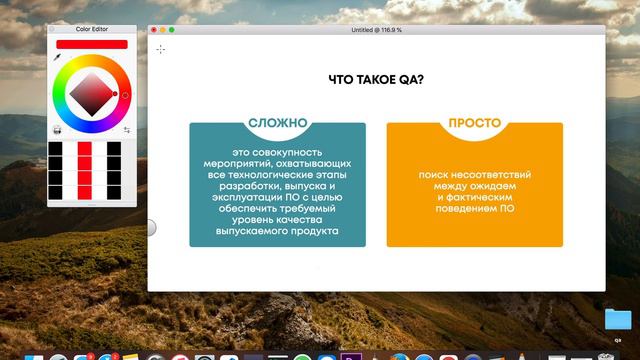Click the heading 'ЧТО ТАКОЕ QA?'
The width and height of the screenshot is (640, 360).
pyautogui.click(x=376, y=80)
